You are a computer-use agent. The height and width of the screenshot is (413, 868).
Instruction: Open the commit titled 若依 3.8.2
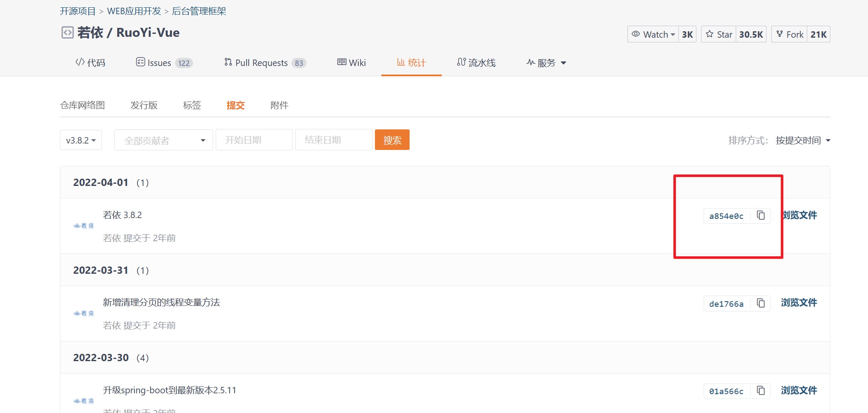(x=122, y=215)
